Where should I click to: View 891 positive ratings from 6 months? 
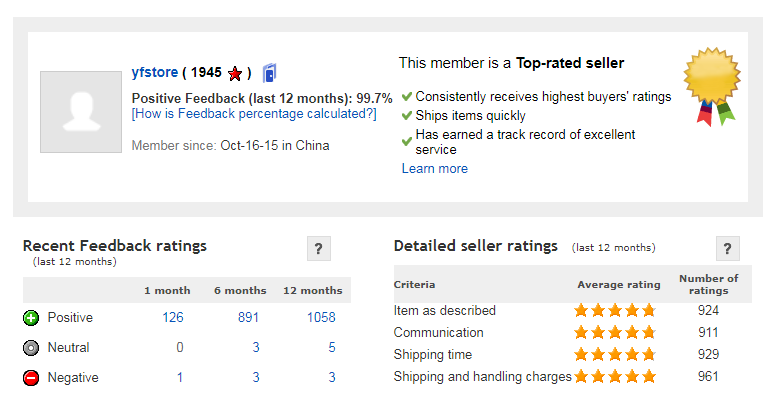point(248,317)
